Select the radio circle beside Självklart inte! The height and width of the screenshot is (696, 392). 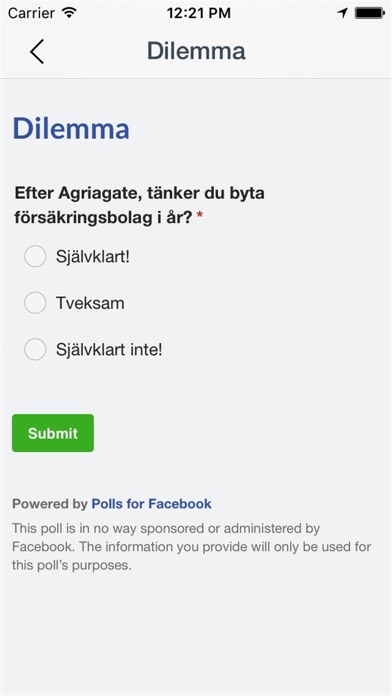(35, 349)
